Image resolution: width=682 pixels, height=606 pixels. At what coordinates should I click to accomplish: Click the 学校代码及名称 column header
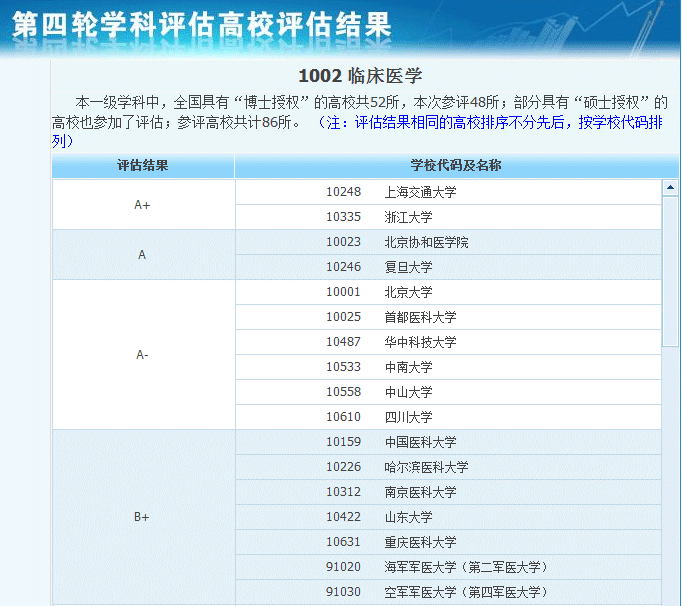[456, 165]
